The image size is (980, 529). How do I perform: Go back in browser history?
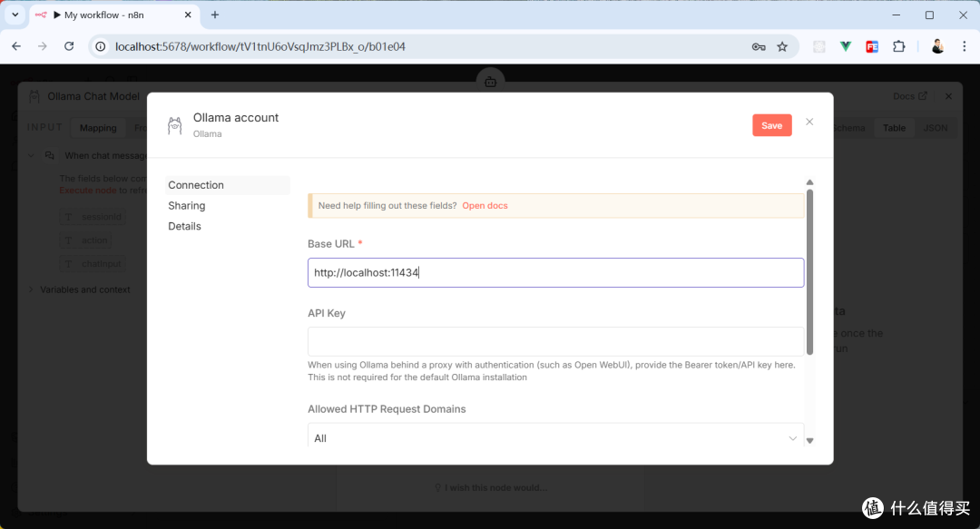point(16,46)
